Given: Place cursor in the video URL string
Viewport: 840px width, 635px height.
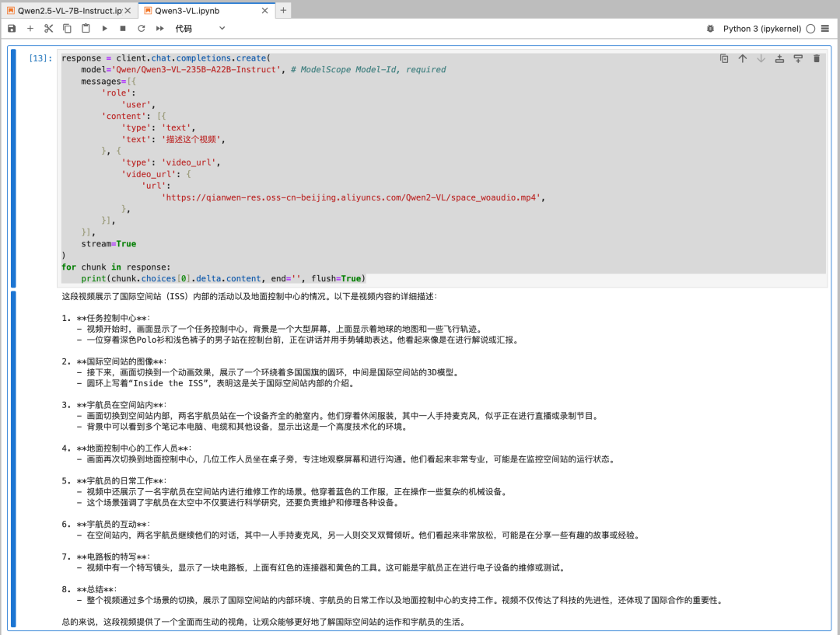Looking at the screenshot, I should pos(353,197).
